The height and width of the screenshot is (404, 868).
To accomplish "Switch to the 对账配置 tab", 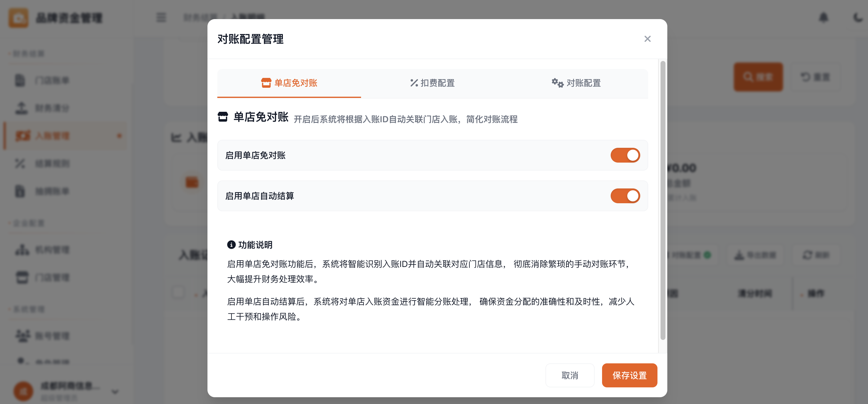I will [x=576, y=83].
